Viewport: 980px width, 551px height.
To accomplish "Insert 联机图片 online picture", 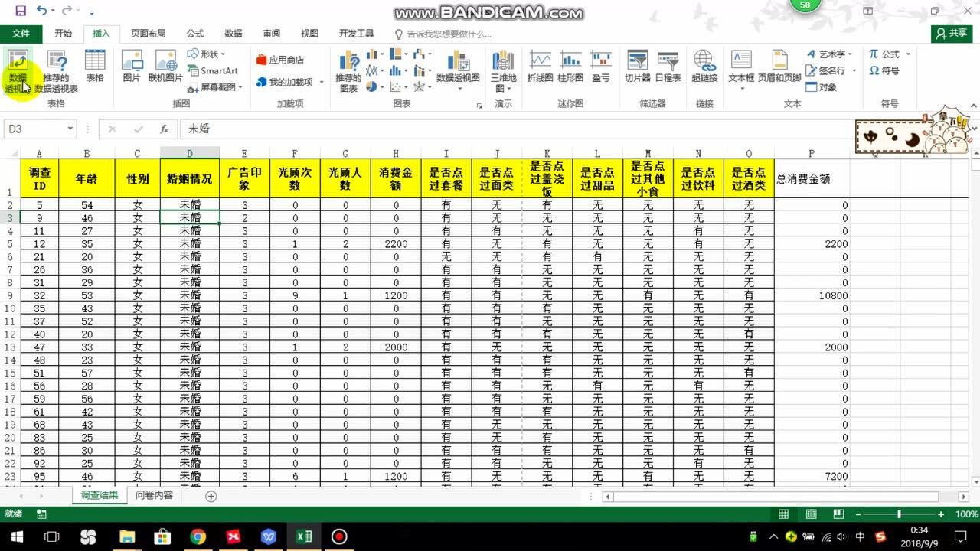I will 165,67.
